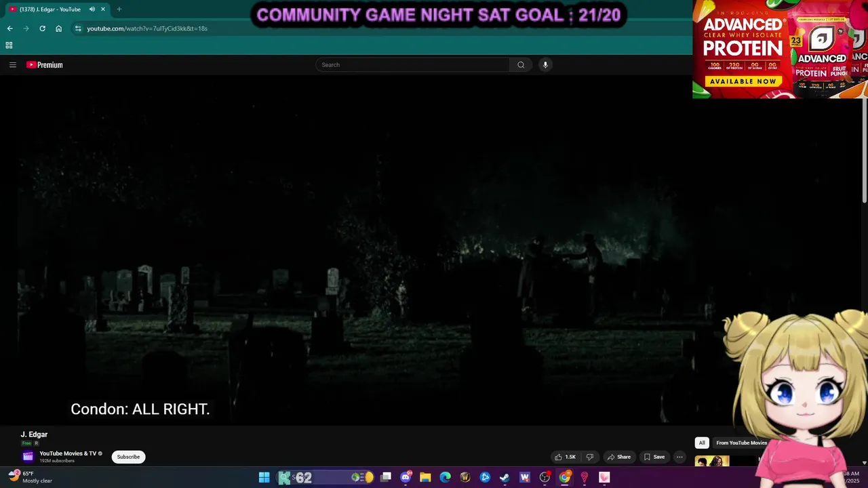Click the 192M subscribers text
Screen dimensions: 868x488
[57, 461]
